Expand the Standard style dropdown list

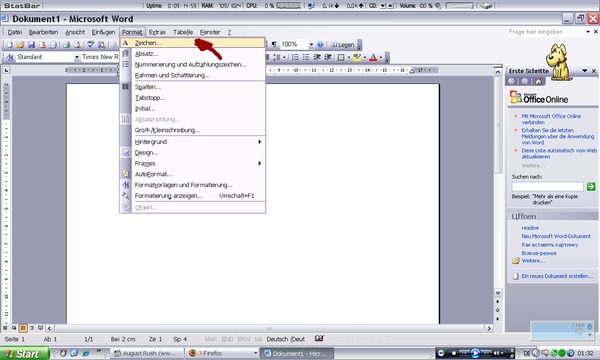[x=77, y=57]
